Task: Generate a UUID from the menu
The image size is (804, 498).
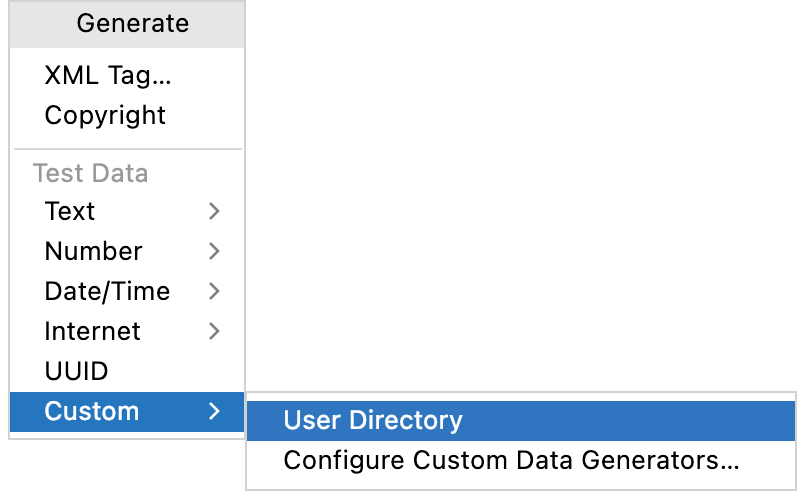Action: click(127, 371)
